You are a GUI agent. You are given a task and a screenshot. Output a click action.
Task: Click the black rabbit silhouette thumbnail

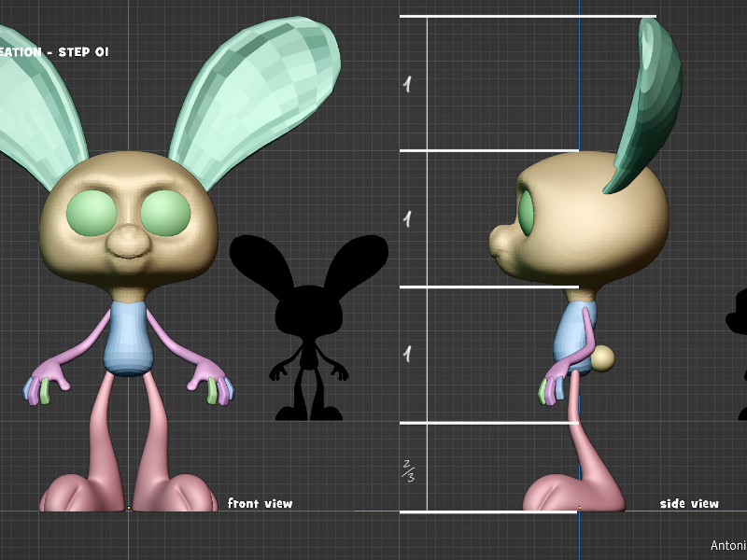click(x=309, y=328)
